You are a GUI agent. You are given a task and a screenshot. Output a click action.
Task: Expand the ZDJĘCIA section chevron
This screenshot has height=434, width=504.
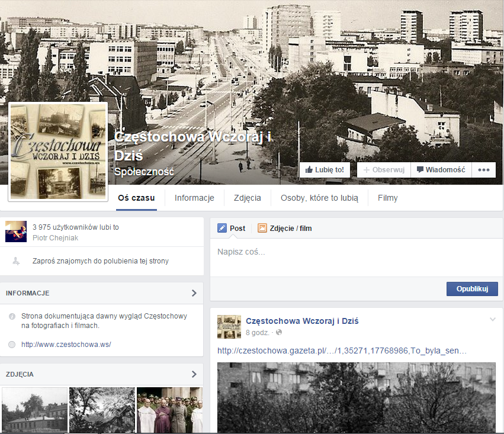pos(194,374)
